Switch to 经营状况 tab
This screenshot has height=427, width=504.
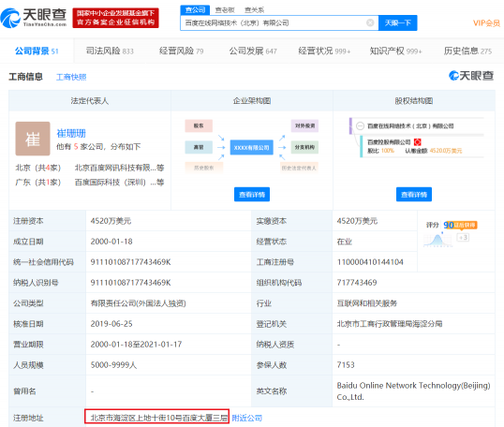324,51
